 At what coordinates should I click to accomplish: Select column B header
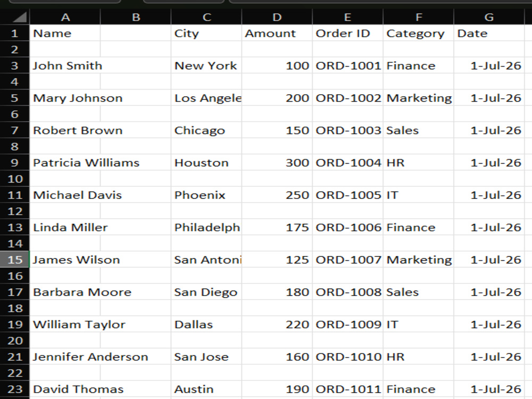pyautogui.click(x=136, y=17)
